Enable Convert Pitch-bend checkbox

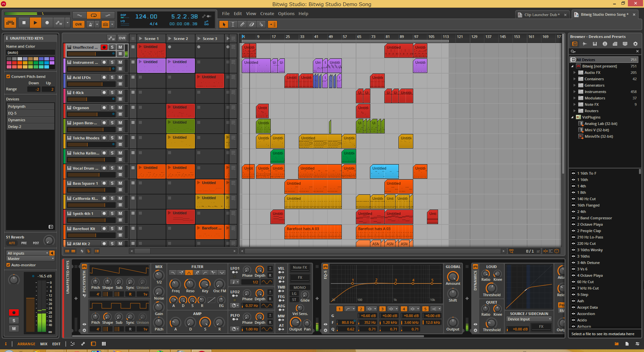click(8, 77)
